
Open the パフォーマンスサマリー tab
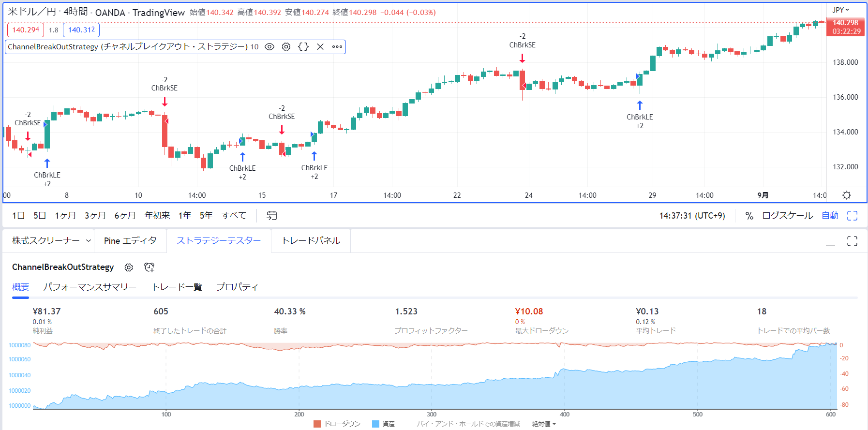point(90,287)
